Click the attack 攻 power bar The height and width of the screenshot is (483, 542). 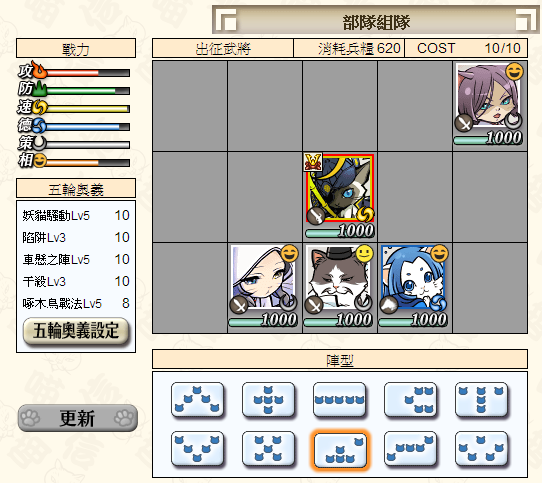88,73
